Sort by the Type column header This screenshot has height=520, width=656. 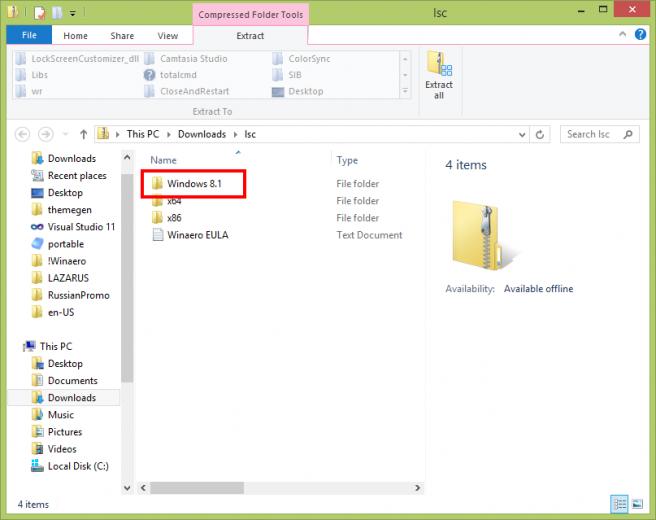pyautogui.click(x=347, y=160)
